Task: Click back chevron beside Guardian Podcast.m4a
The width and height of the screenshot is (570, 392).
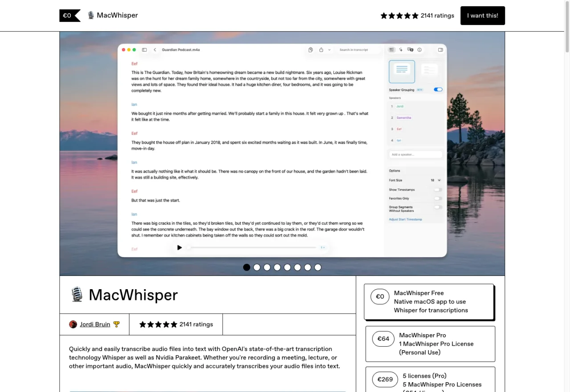Action: pos(155,50)
